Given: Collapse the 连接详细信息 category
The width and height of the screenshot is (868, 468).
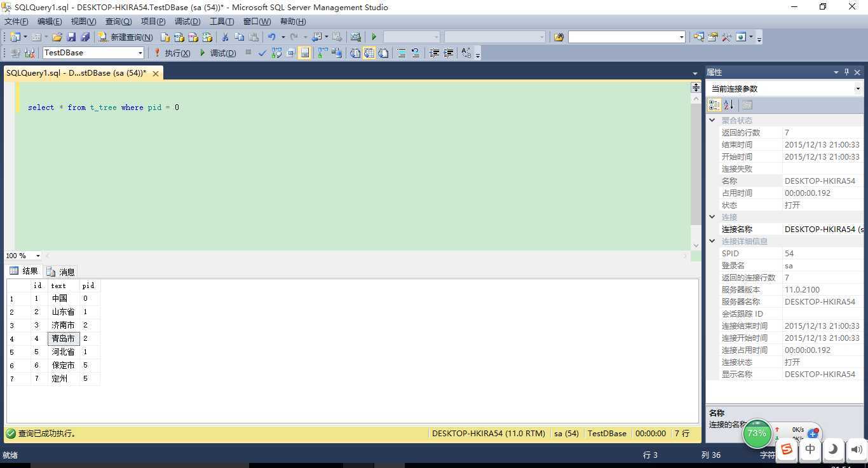Looking at the screenshot, I should tap(712, 241).
